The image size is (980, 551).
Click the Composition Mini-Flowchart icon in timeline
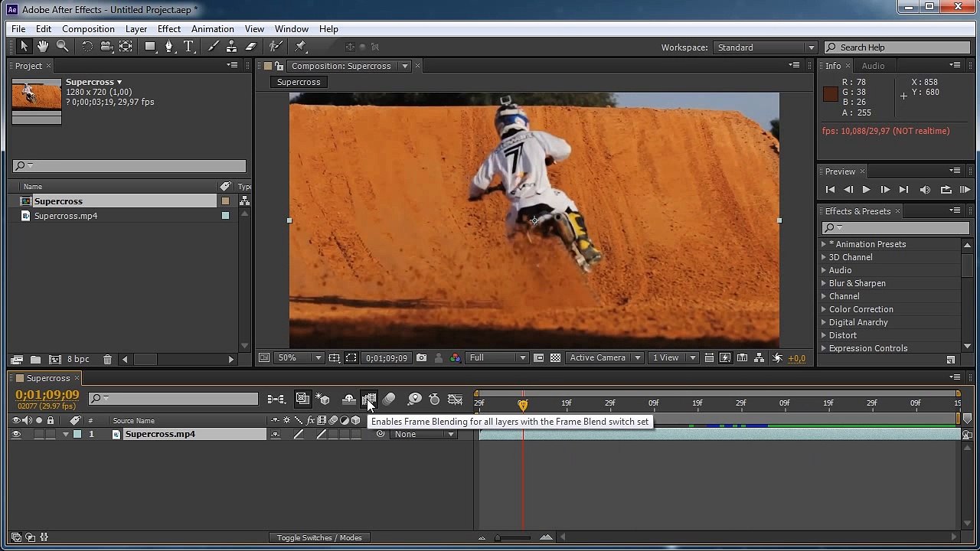point(276,399)
